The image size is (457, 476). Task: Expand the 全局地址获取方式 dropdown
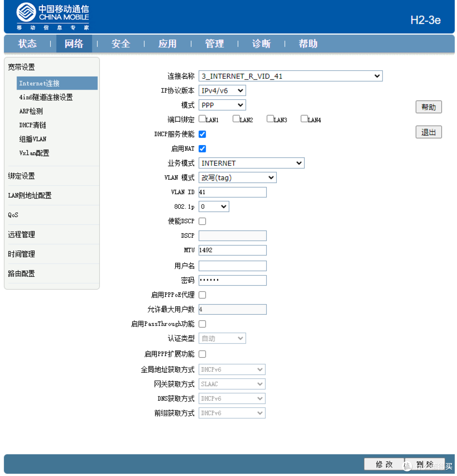pos(232,369)
